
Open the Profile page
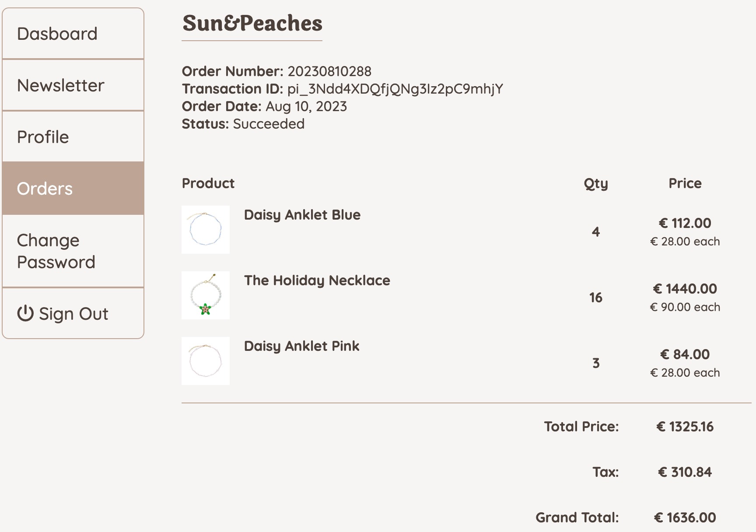click(43, 137)
